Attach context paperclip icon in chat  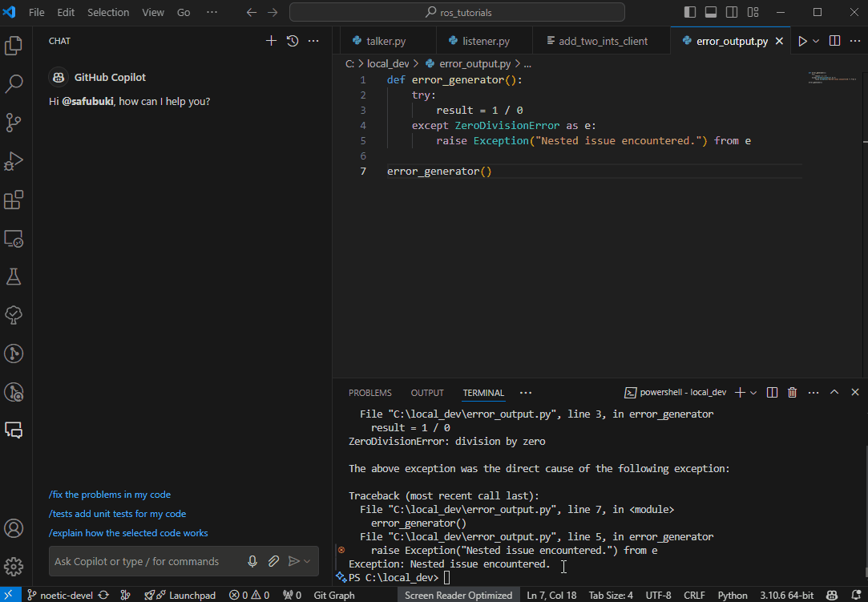coord(273,561)
